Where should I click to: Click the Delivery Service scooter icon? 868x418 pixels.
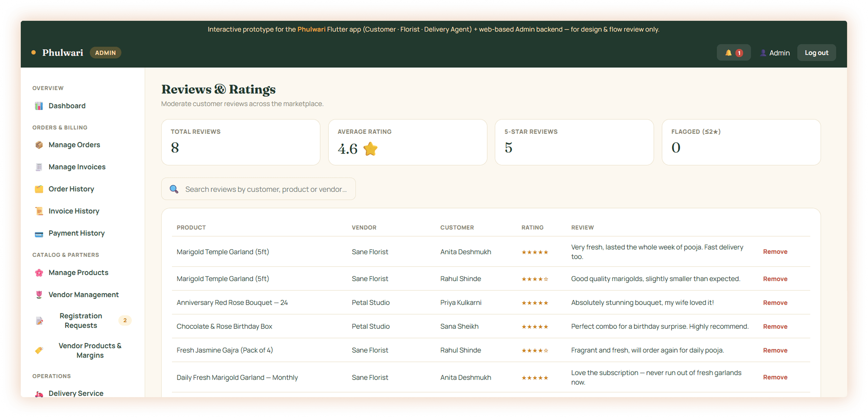pos(39,394)
